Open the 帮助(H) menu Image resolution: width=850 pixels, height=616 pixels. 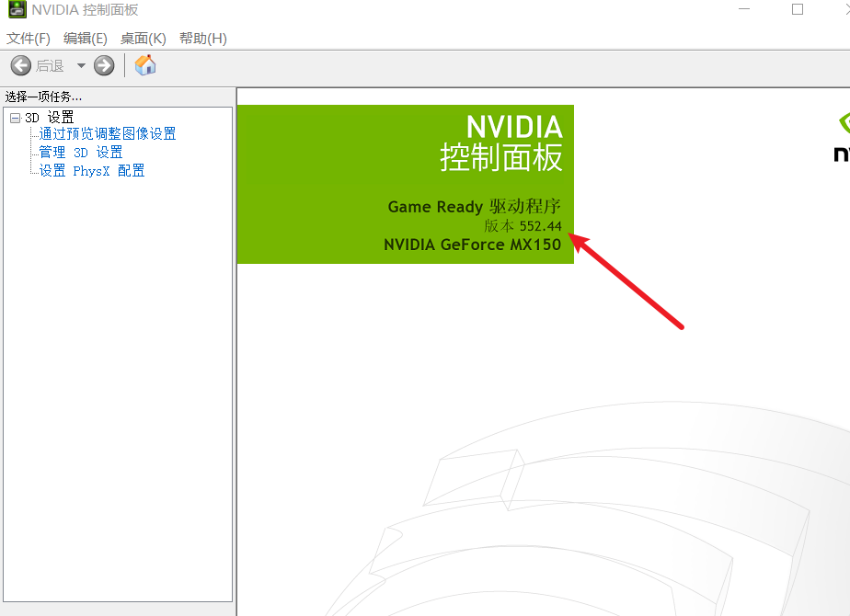202,39
